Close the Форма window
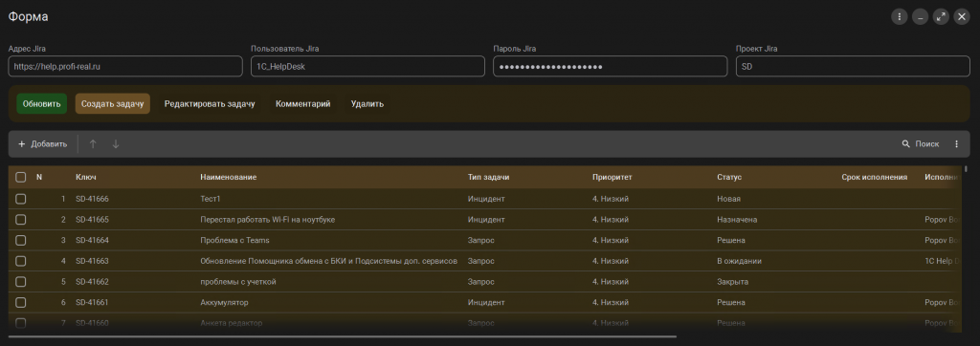 click(962, 17)
